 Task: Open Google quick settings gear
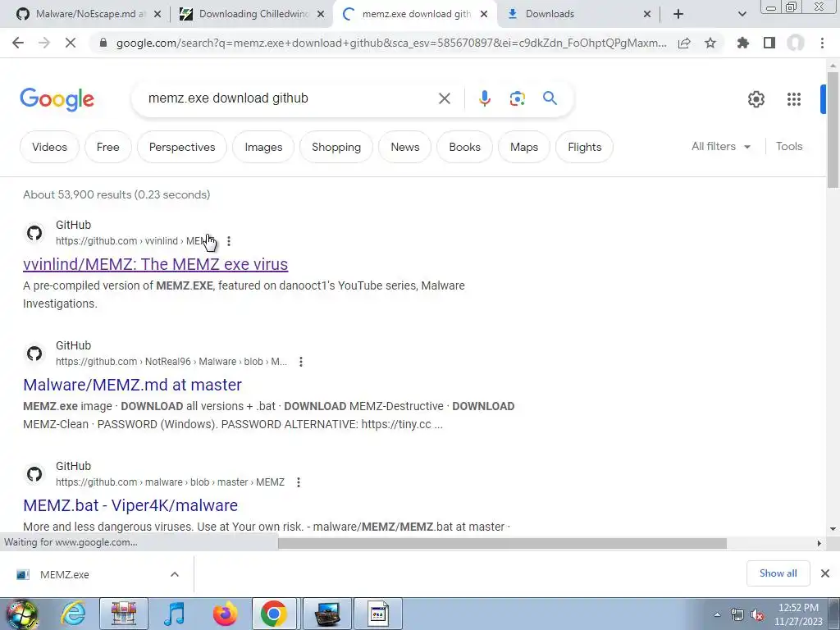point(756,99)
